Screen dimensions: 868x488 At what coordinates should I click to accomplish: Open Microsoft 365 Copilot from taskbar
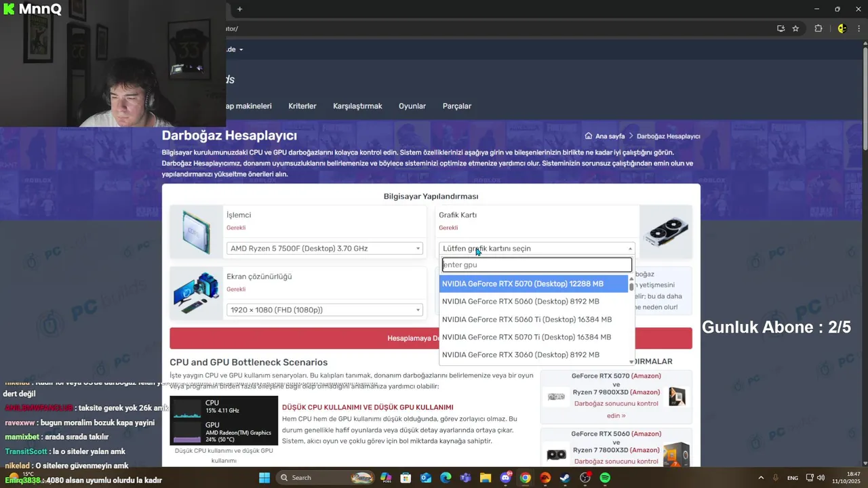point(386,478)
